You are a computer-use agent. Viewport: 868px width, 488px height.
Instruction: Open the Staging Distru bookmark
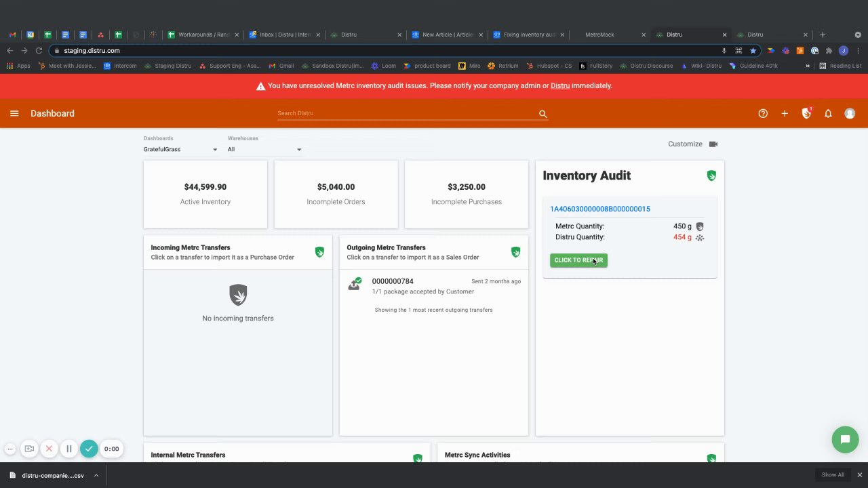(x=167, y=66)
